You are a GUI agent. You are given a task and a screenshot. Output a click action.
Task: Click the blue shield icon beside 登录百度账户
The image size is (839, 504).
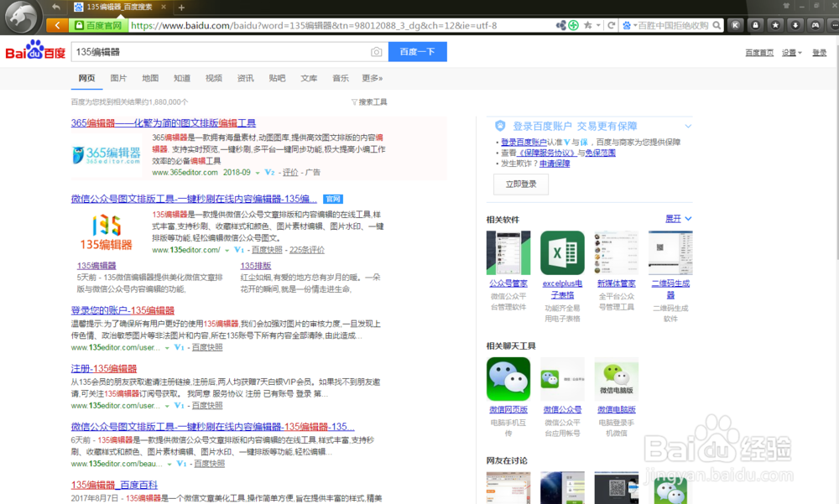pos(500,127)
